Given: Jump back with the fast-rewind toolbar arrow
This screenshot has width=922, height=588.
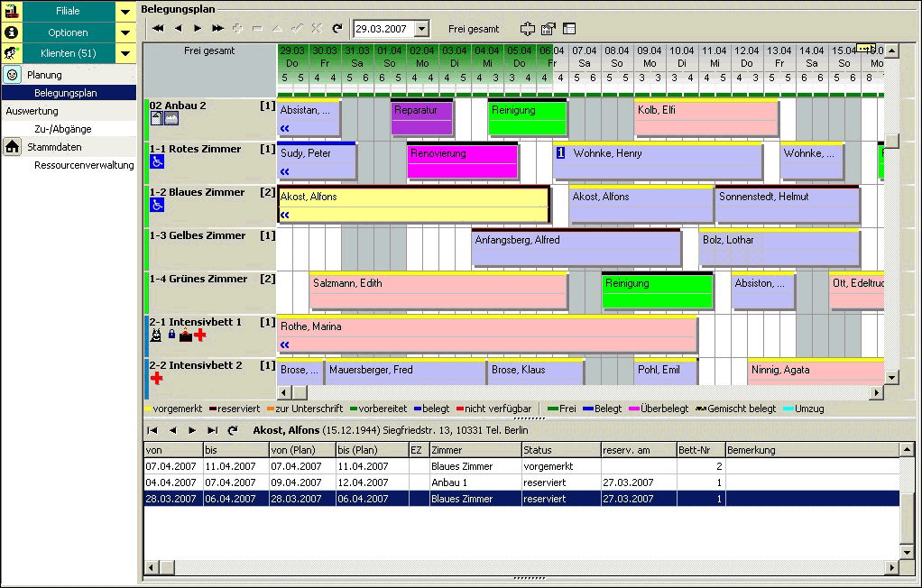Looking at the screenshot, I should pos(158,29).
